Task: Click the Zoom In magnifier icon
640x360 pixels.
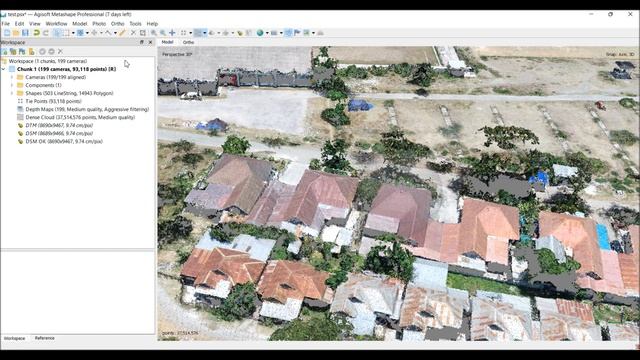Action: coord(153,33)
